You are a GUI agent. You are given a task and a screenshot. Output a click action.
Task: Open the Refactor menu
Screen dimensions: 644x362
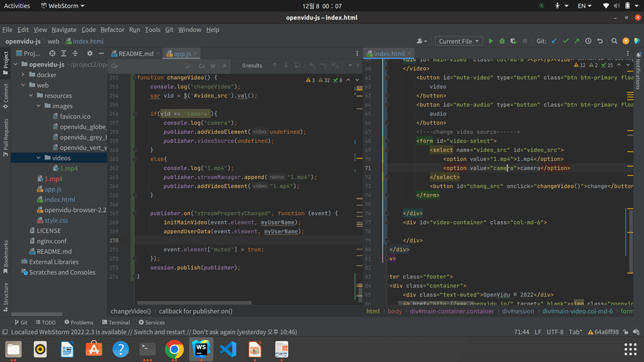click(112, 30)
